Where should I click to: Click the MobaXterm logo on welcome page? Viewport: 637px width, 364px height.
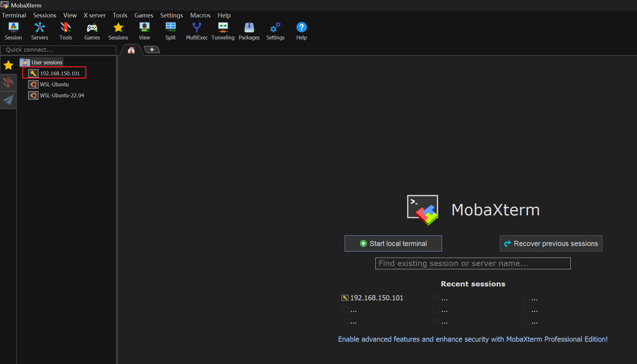coord(423,210)
